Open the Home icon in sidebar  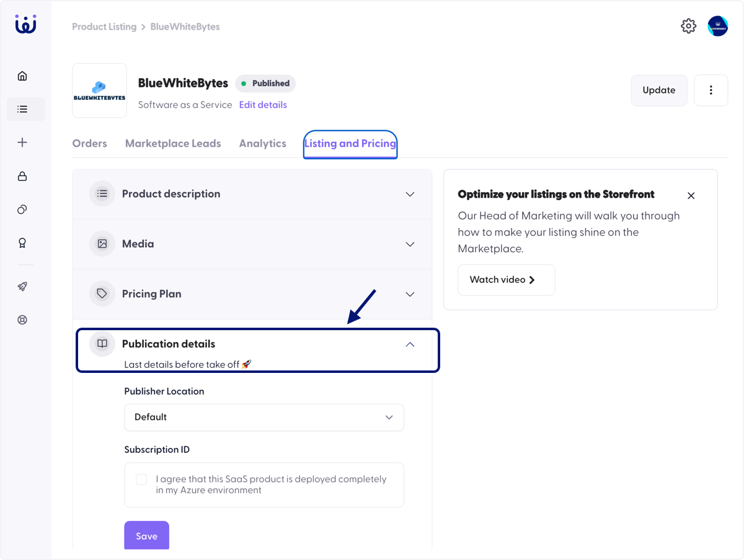pyautogui.click(x=22, y=76)
